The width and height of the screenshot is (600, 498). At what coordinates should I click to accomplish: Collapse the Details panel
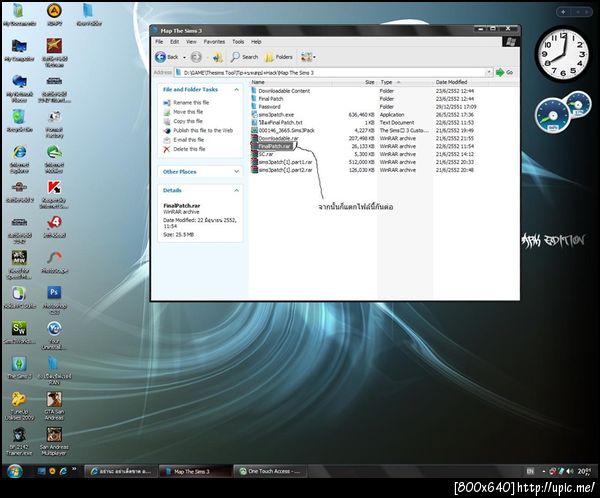pyautogui.click(x=236, y=190)
